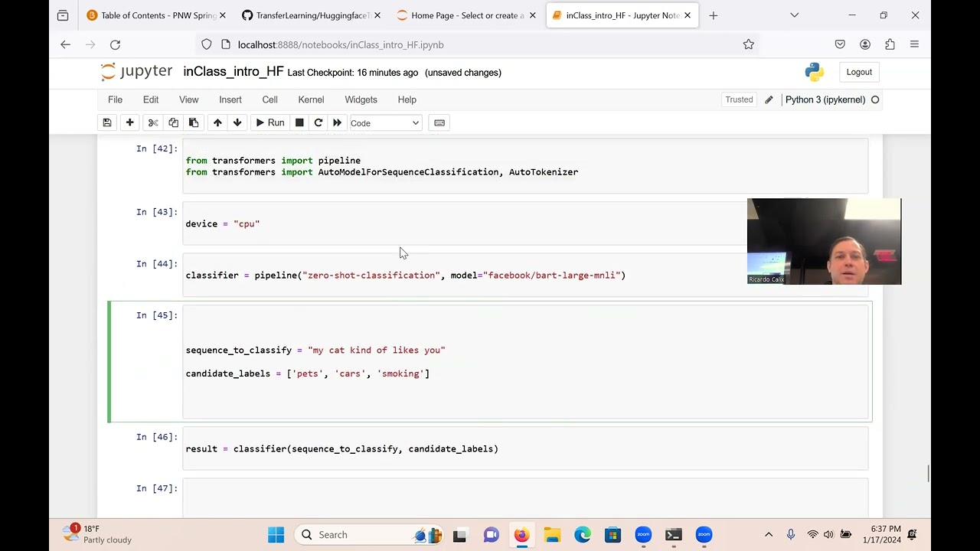Click the empty In [47] cell

click(x=525, y=497)
